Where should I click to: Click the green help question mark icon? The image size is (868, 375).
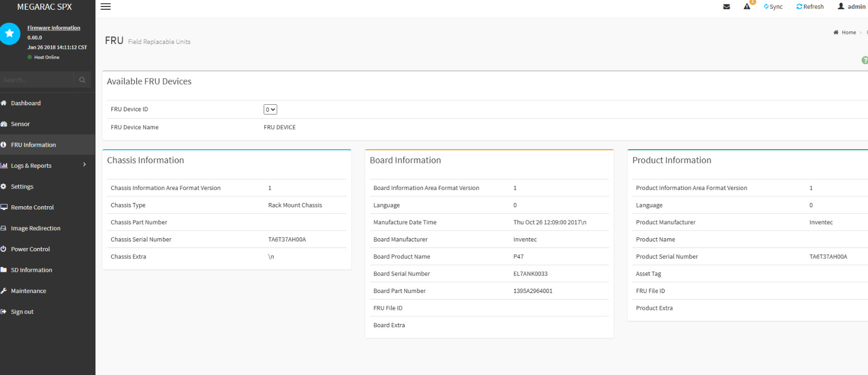click(x=865, y=60)
